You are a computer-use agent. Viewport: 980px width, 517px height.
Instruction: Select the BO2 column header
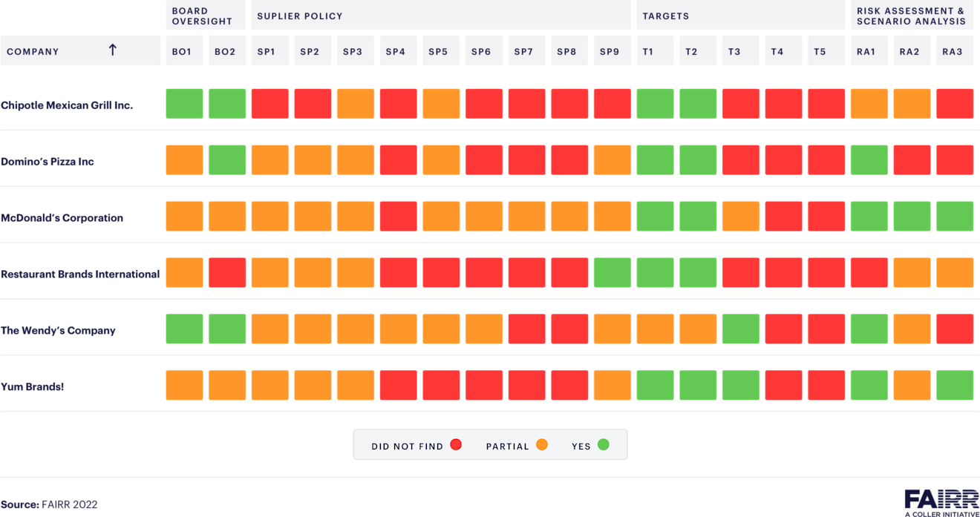click(227, 51)
